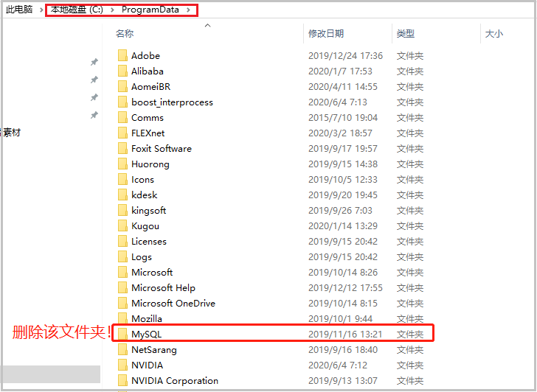Expand the chevron after 本地磁盘 (C:)
The width and height of the screenshot is (537, 392).
point(112,10)
